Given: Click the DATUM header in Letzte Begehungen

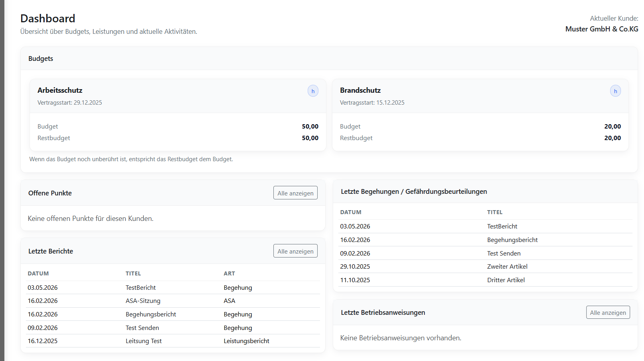Looking at the screenshot, I should tap(351, 212).
